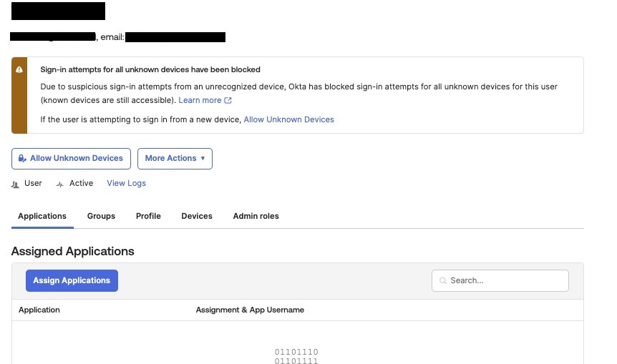Open the Learn more link

[x=200, y=101]
